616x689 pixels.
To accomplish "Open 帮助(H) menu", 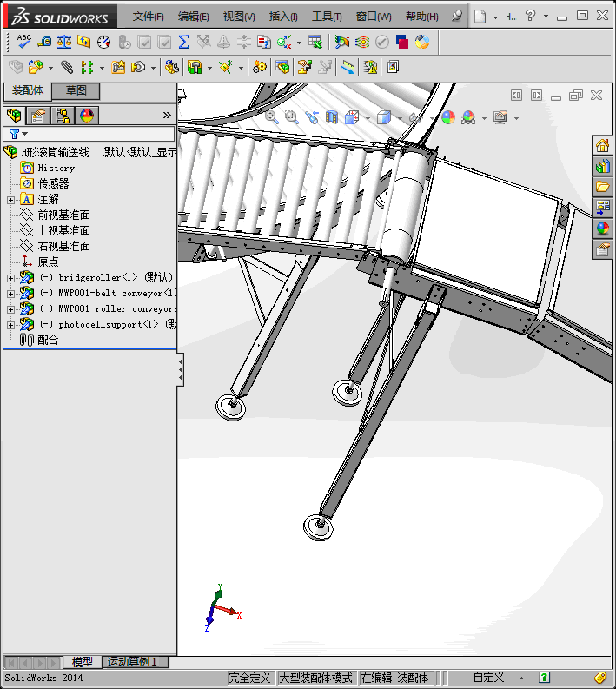I will pyautogui.click(x=421, y=17).
